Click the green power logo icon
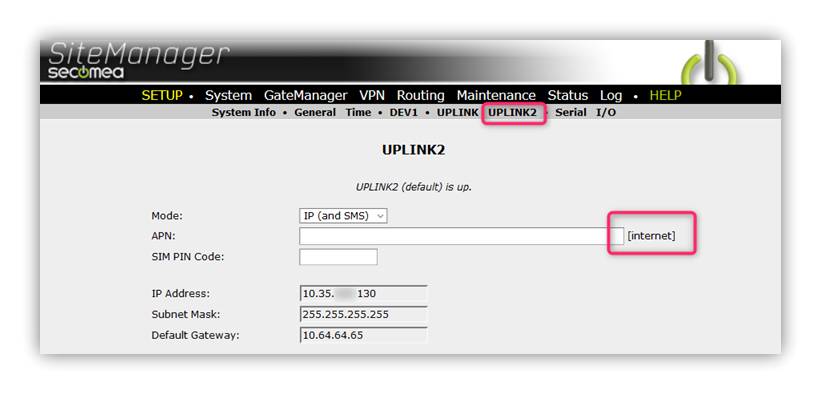Screen dimensions: 821x394 pos(709,63)
